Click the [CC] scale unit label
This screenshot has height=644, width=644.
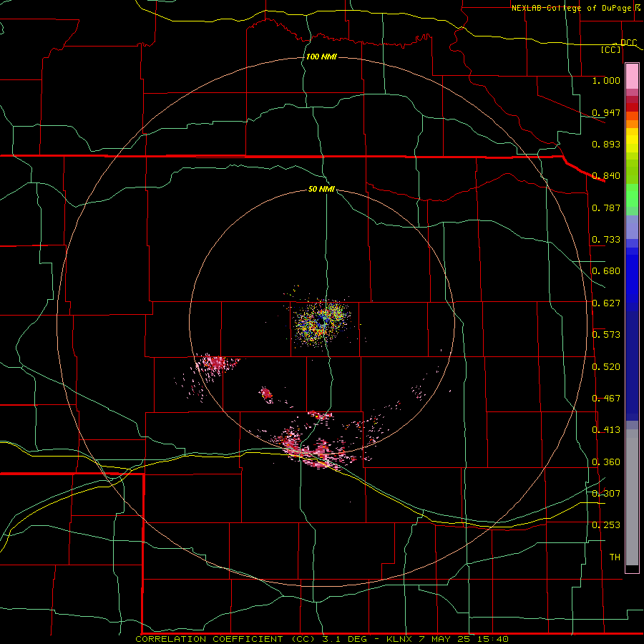click(x=611, y=49)
